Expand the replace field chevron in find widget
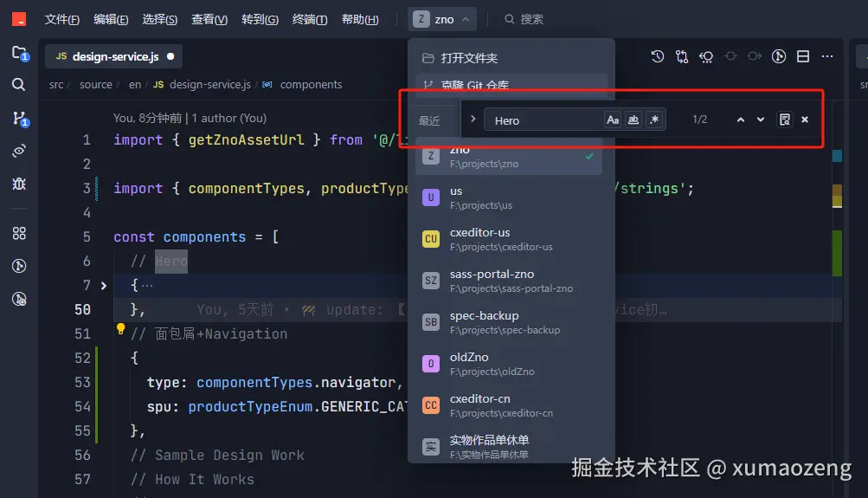Image resolution: width=868 pixels, height=498 pixels. [473, 119]
